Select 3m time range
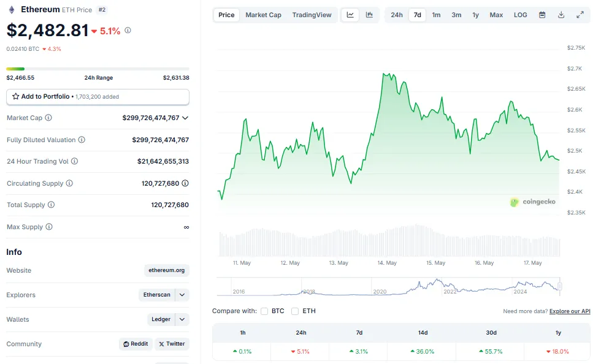The height and width of the screenshot is (364, 593). point(456,15)
